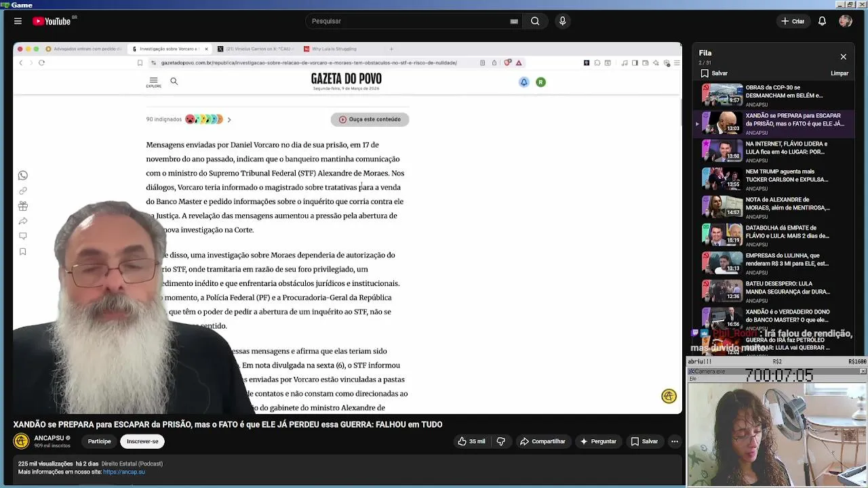
Task: Open comments sidebar icon
Action: [22, 236]
